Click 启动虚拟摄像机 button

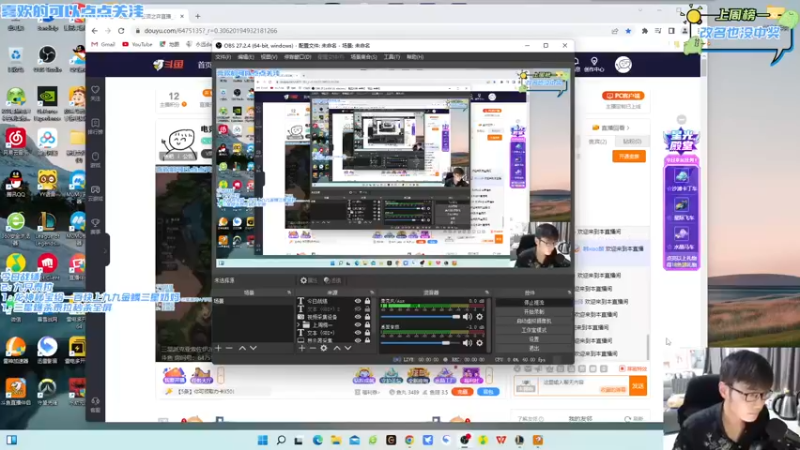coord(534,321)
